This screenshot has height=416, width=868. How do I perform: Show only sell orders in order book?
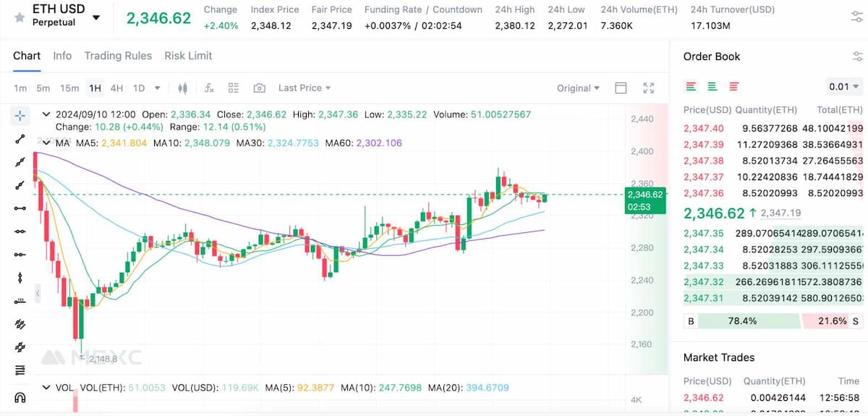734,87
